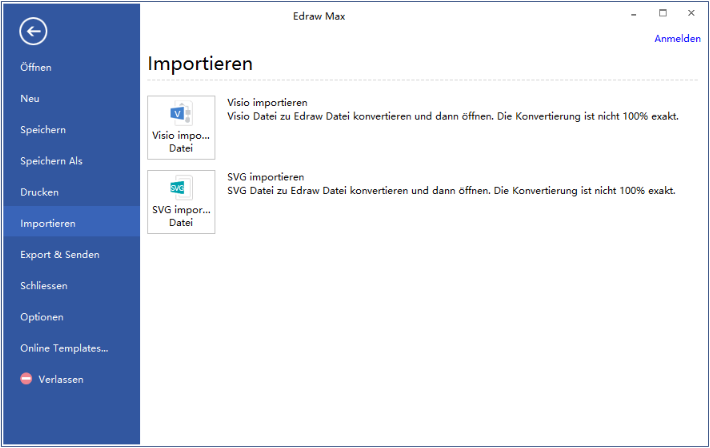Image resolution: width=710 pixels, height=448 pixels.
Task: Click the Visio Datei conversion description
Action: point(453,117)
